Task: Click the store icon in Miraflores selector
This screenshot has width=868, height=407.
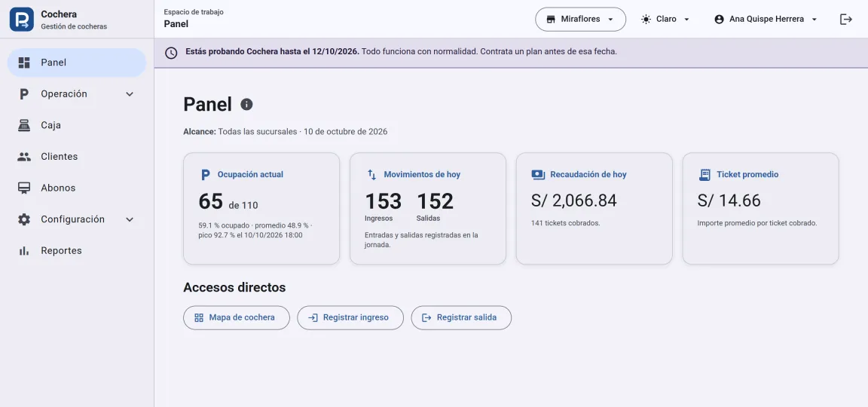Action: click(551, 20)
